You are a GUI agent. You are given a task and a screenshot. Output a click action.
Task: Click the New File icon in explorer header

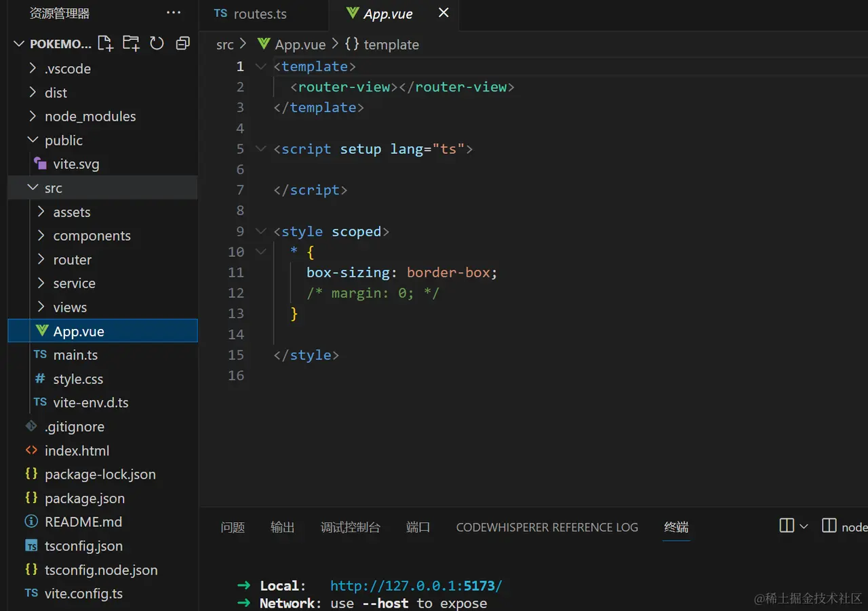105,44
